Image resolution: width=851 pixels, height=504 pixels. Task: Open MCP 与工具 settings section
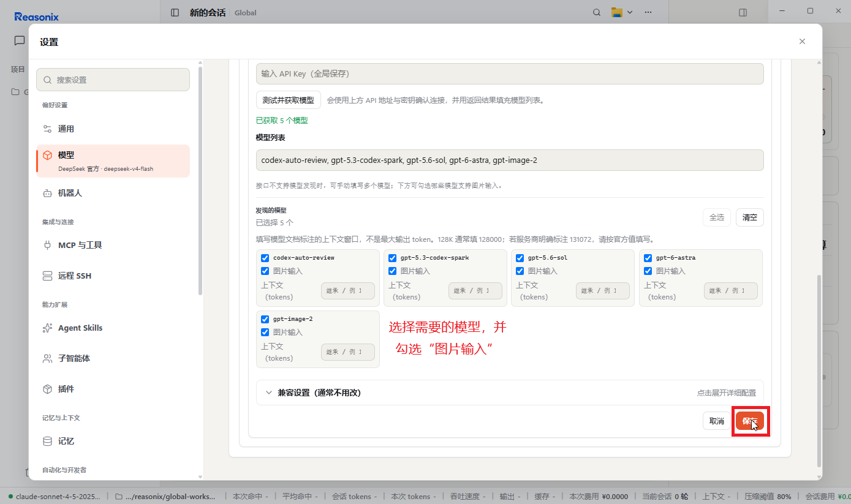coord(113,245)
